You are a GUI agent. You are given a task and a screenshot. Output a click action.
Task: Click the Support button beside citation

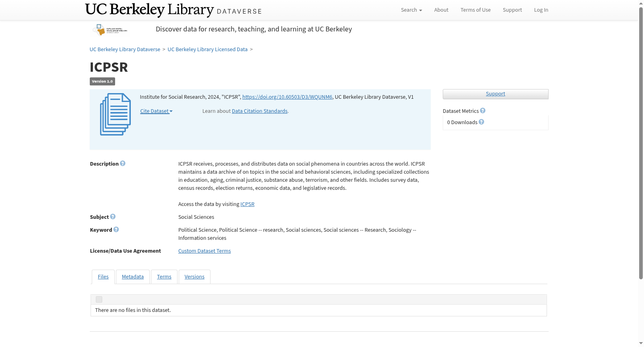click(495, 94)
